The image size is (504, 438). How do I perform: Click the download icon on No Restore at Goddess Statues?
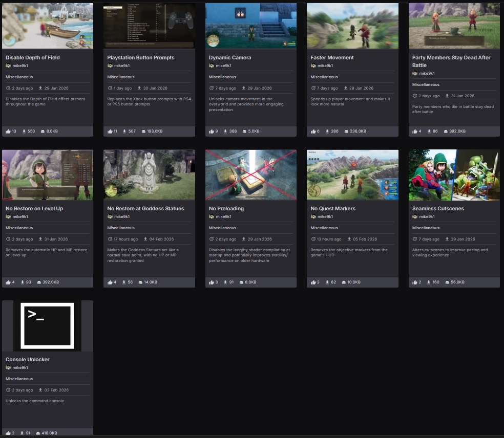[x=124, y=282]
